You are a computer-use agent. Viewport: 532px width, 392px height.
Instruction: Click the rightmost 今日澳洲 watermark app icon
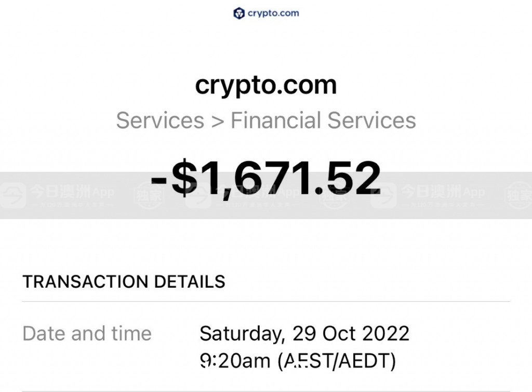click(x=383, y=195)
